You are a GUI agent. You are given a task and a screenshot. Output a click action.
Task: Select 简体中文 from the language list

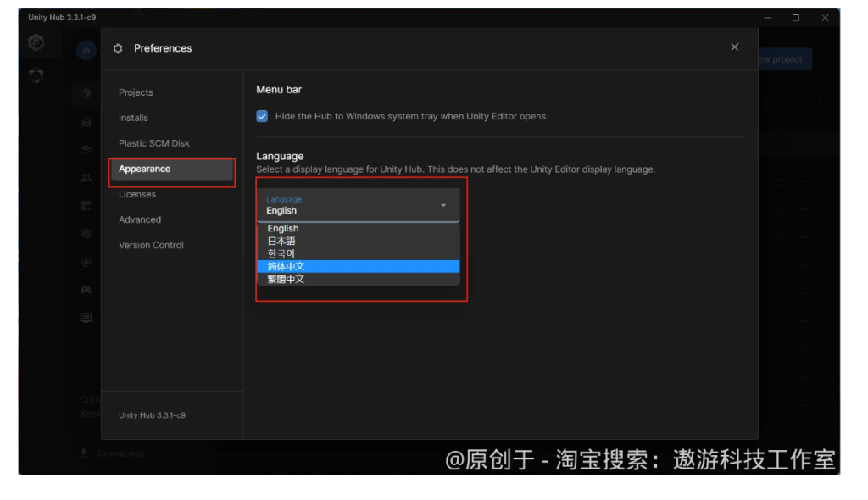tap(358, 266)
